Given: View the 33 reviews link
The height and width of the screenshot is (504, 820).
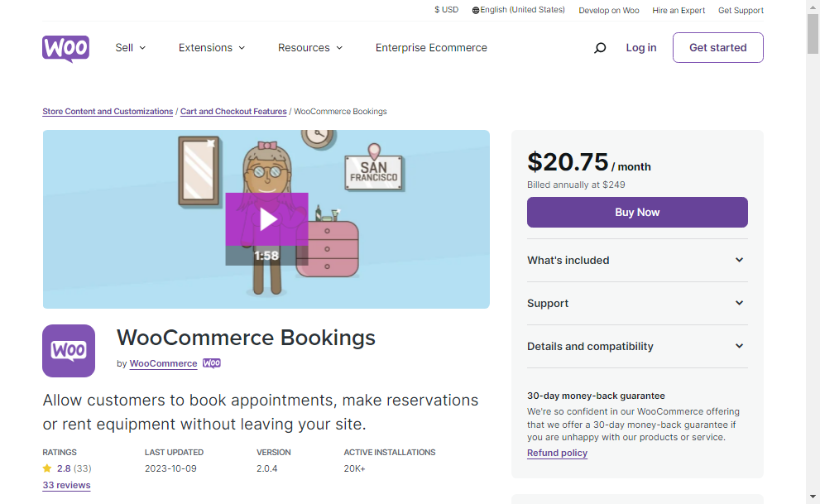Looking at the screenshot, I should pos(66,485).
